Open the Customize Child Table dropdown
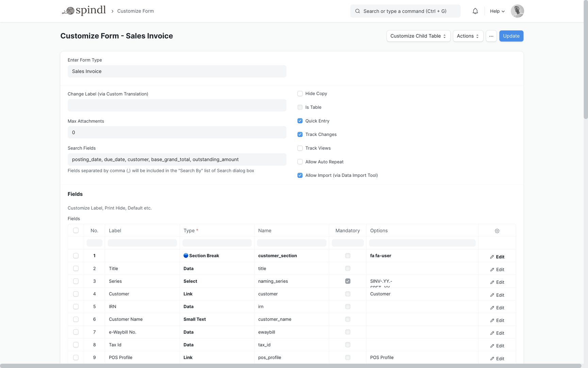The image size is (588, 368). 418,36
